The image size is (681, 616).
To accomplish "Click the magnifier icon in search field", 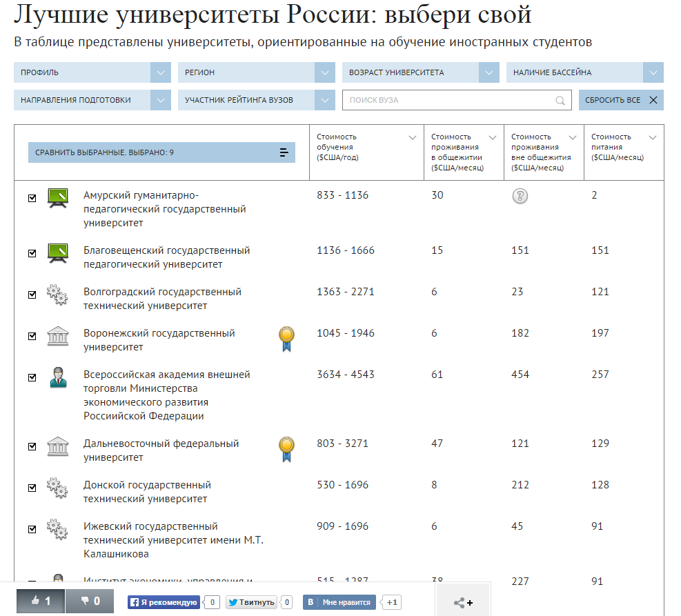I will point(560,101).
